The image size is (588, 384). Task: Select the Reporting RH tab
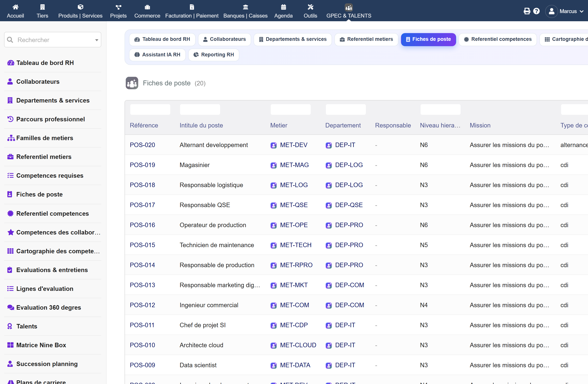pos(214,55)
